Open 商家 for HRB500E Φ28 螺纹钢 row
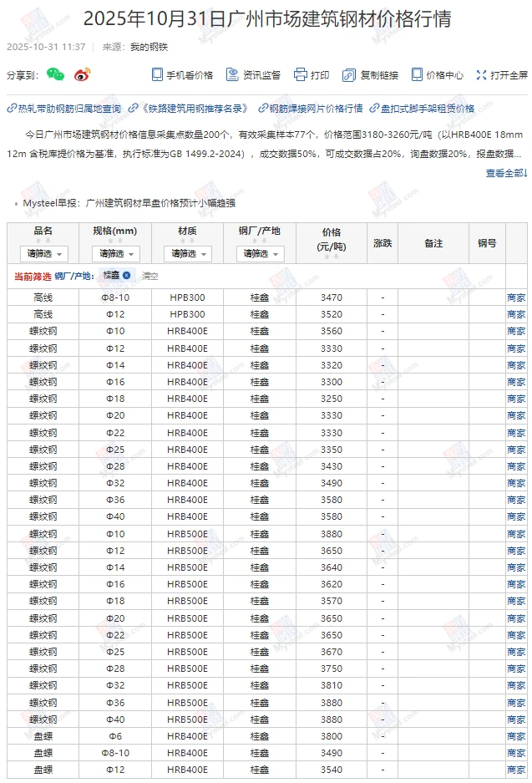The height and width of the screenshot is (783, 532). point(516,669)
